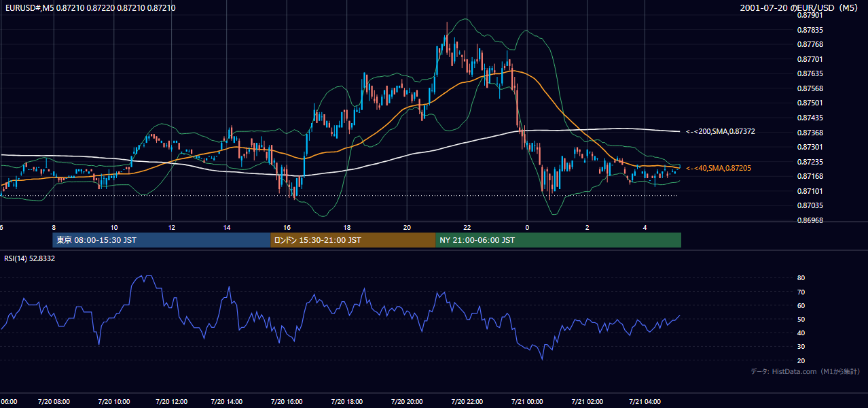Click price axis value 0.87901
Image resolution: width=868 pixels, height=408 pixels.
(x=810, y=14)
